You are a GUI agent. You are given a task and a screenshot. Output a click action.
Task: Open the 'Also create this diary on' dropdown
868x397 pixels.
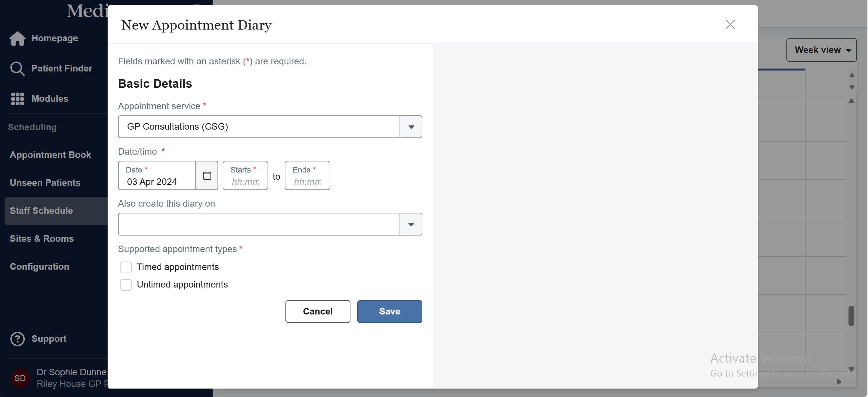click(411, 224)
